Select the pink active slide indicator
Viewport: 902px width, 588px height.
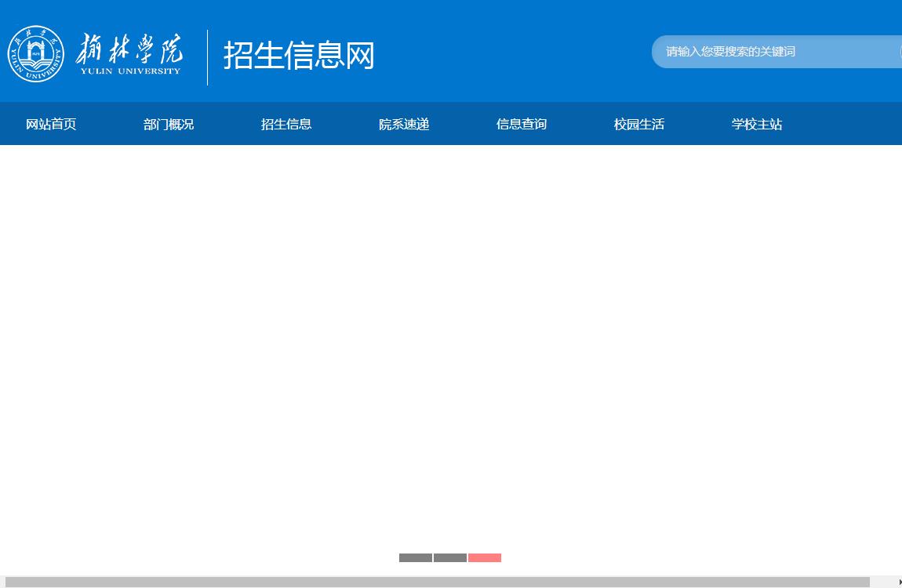coord(485,557)
